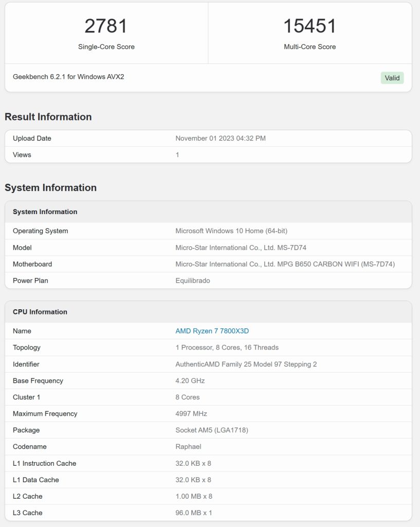Screen dimensions: 420x527
Task: Select the Multi-Core Score 15451 value
Action: click(x=309, y=26)
